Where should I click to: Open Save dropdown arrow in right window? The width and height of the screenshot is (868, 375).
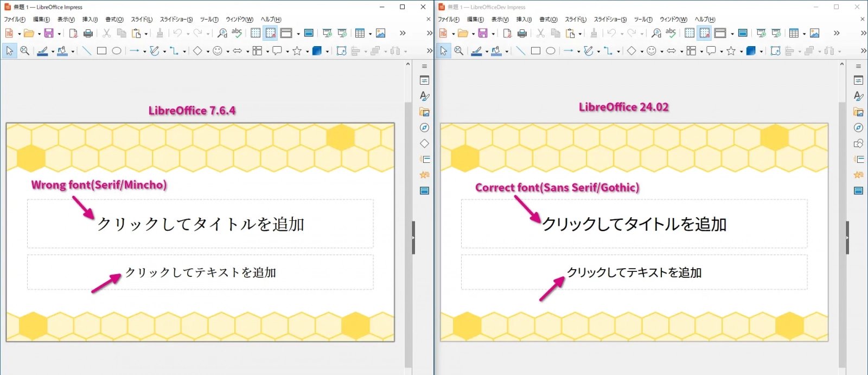493,34
